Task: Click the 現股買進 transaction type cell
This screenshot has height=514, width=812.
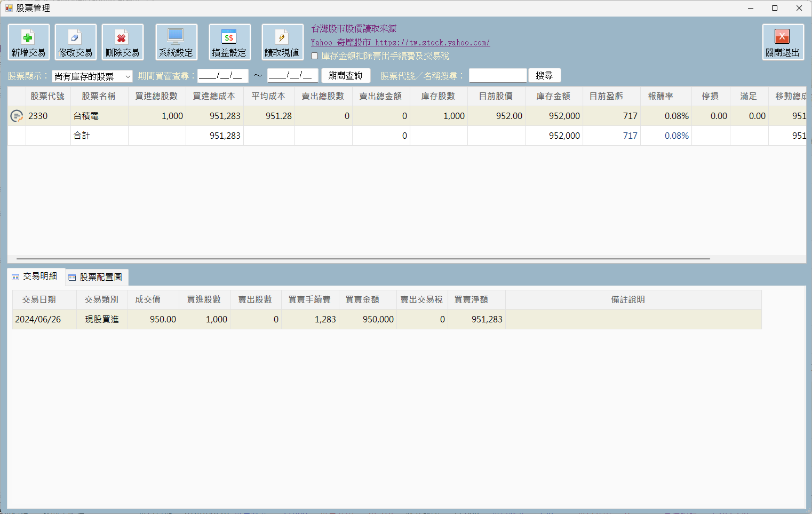Action: 102,319
